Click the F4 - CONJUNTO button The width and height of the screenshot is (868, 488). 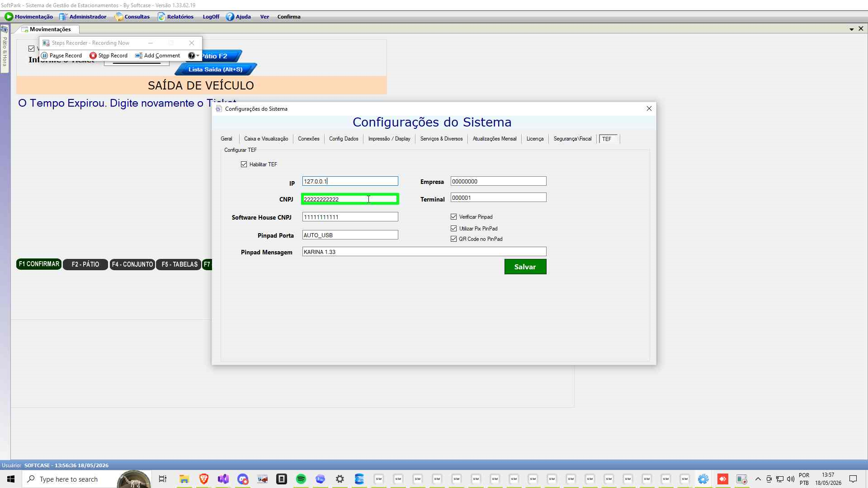[x=132, y=264]
